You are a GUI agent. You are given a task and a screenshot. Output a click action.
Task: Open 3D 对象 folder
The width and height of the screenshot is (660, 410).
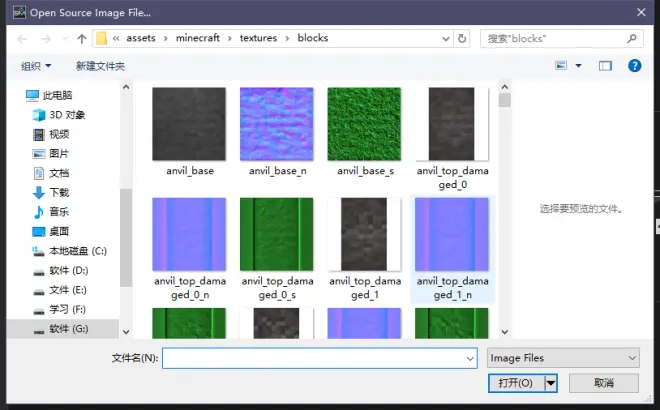pos(59,114)
